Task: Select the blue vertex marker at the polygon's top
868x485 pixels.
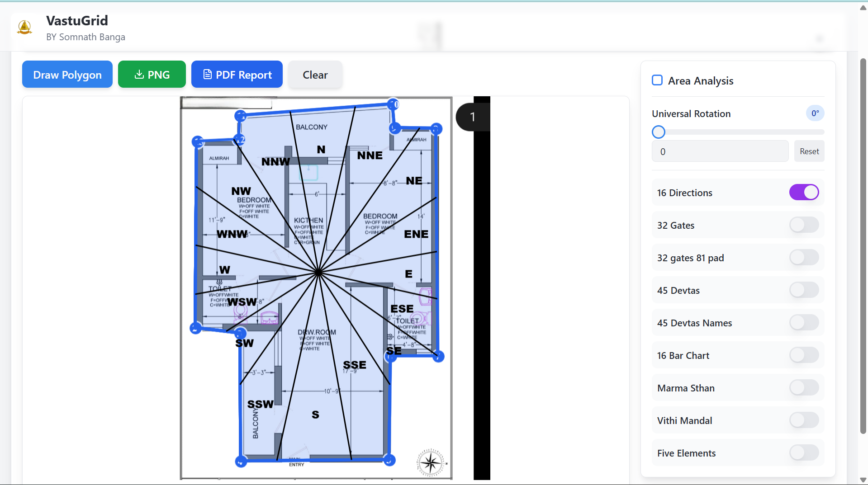Action: (x=394, y=104)
